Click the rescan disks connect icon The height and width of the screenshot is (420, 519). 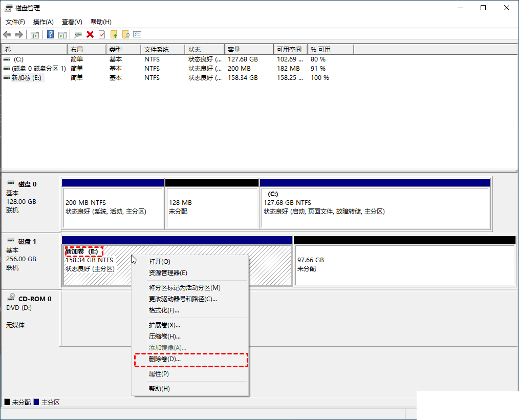coord(78,34)
